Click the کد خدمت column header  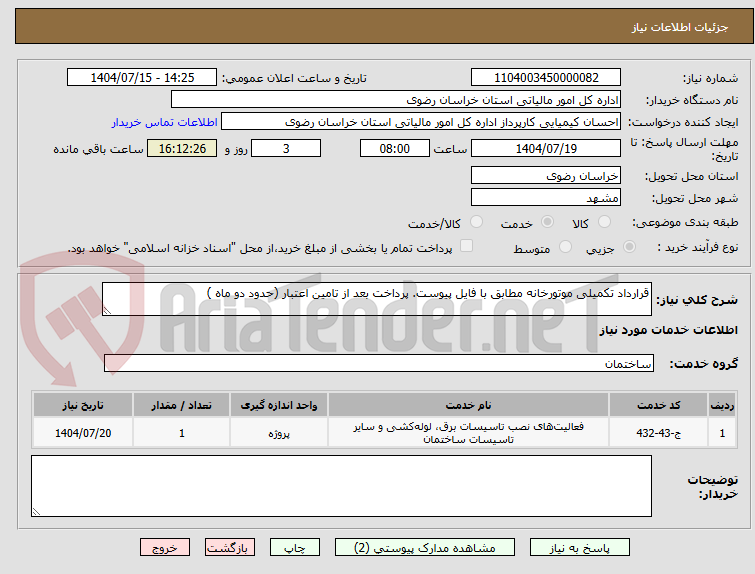pos(658,405)
